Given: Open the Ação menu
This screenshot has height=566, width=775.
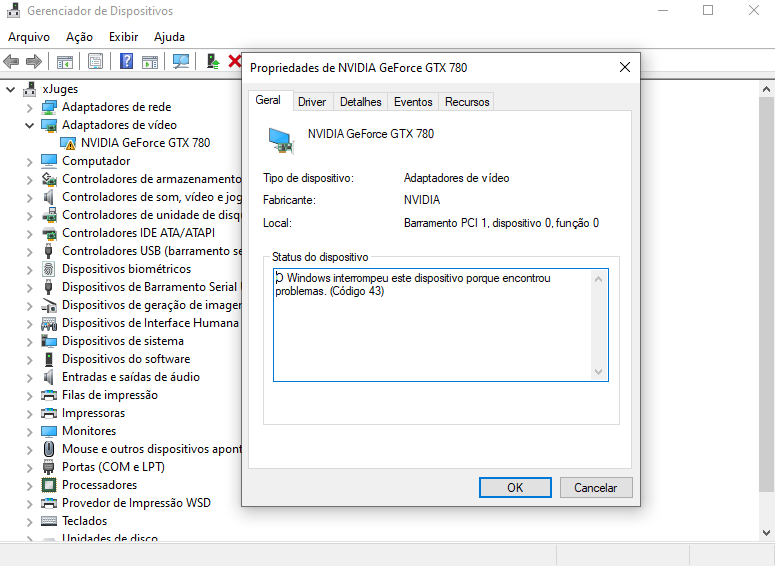Looking at the screenshot, I should 79,37.
